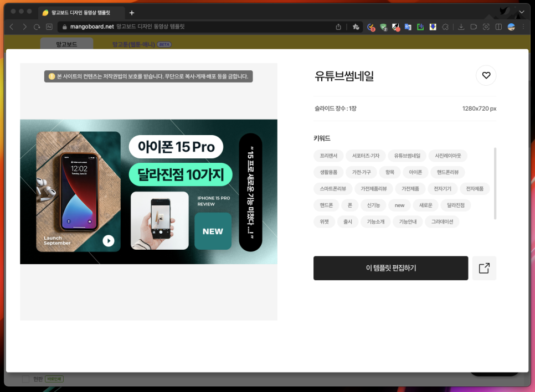This screenshot has width=535, height=392.
Task: Open the green shield extension
Action: click(x=383, y=27)
